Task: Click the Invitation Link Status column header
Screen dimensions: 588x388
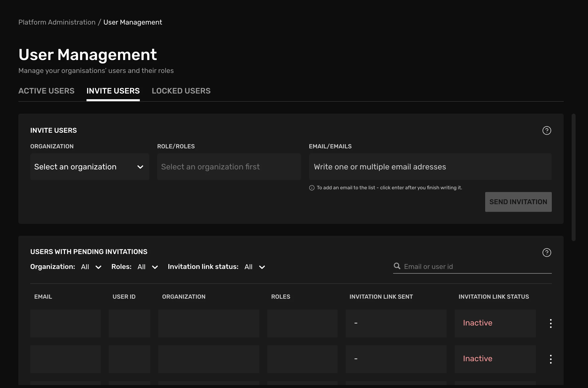Action: pyautogui.click(x=494, y=297)
